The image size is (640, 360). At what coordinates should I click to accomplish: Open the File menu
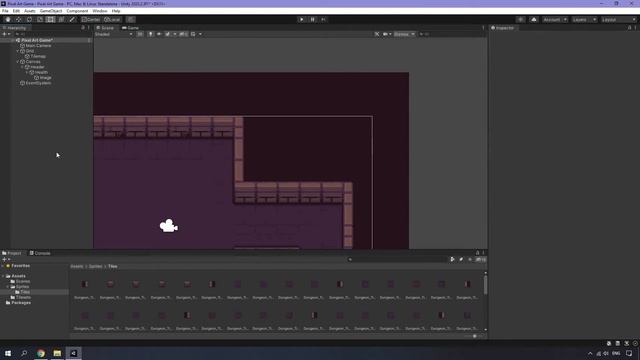5,11
